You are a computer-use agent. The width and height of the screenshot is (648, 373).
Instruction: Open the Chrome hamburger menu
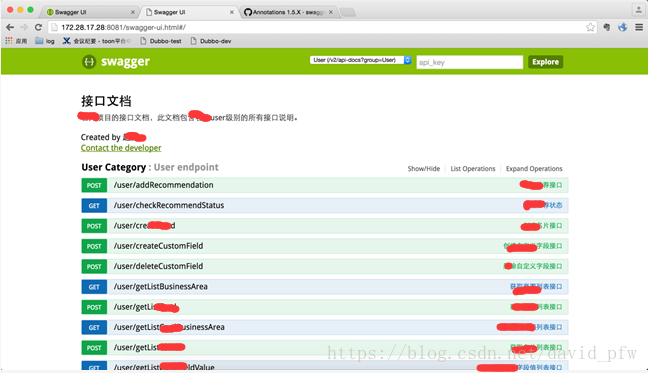pos(639,27)
